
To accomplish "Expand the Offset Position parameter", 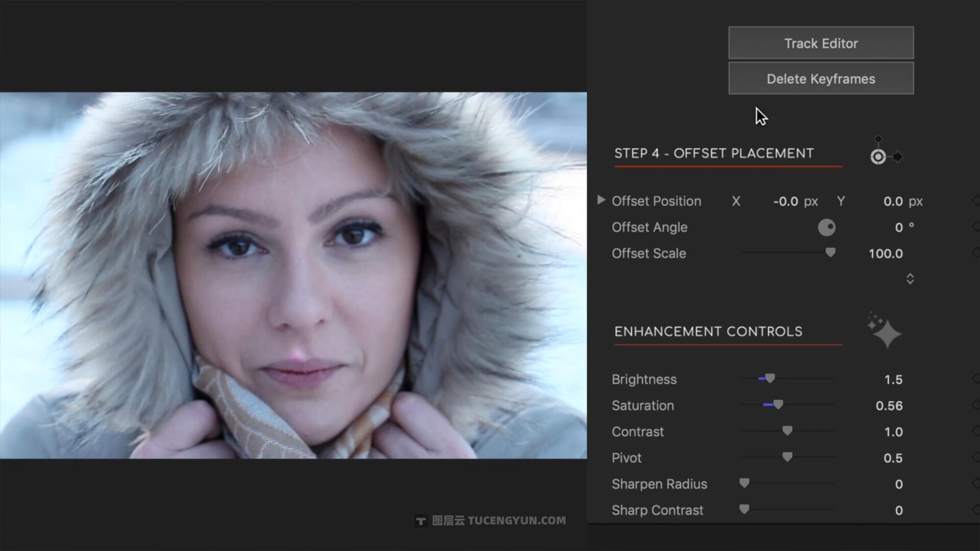I will click(x=600, y=201).
